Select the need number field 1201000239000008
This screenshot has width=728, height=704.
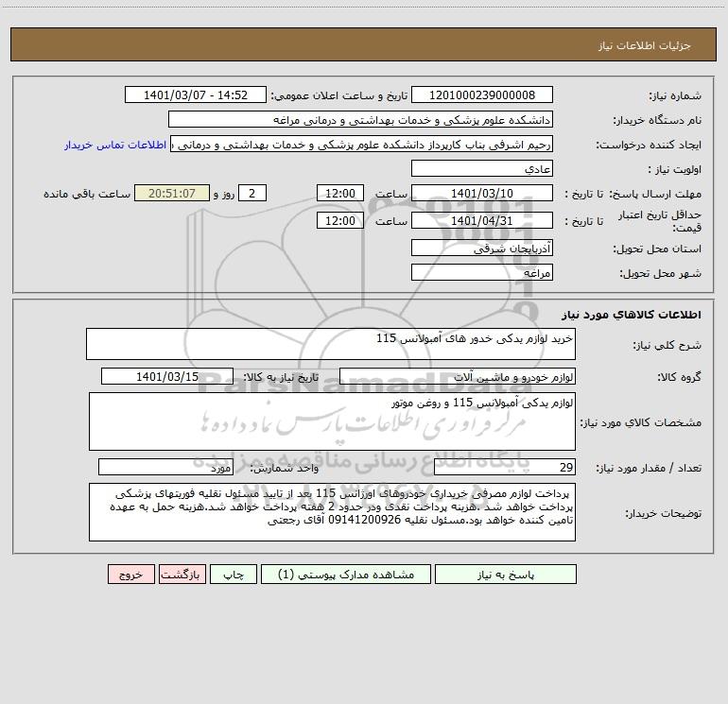482,95
